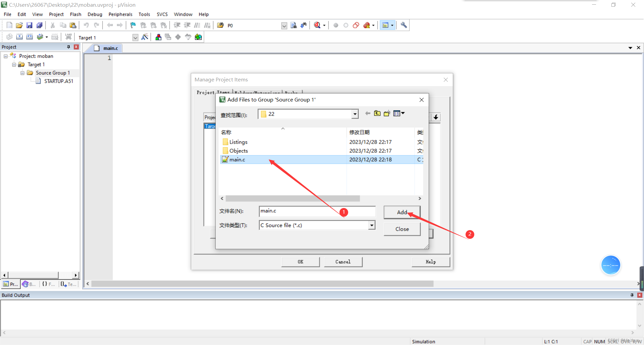Pin the Build Output panel pushpin
Image resolution: width=644 pixels, height=345 pixels.
click(x=632, y=295)
